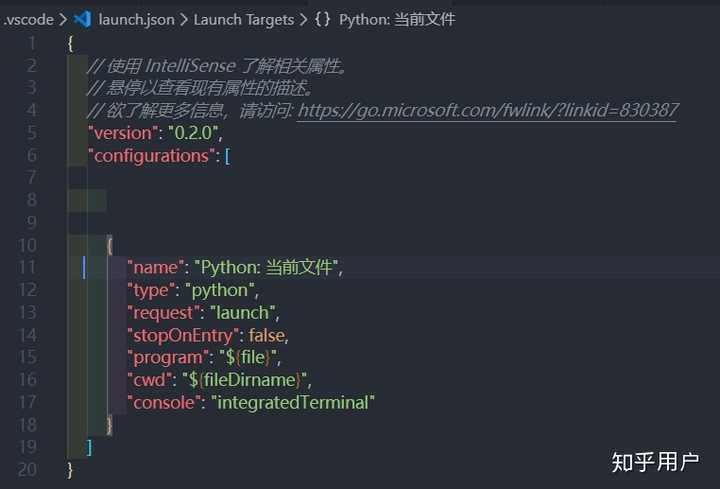This screenshot has width=720, height=489.
Task: Click the "name" key on line 11
Action: 155,267
